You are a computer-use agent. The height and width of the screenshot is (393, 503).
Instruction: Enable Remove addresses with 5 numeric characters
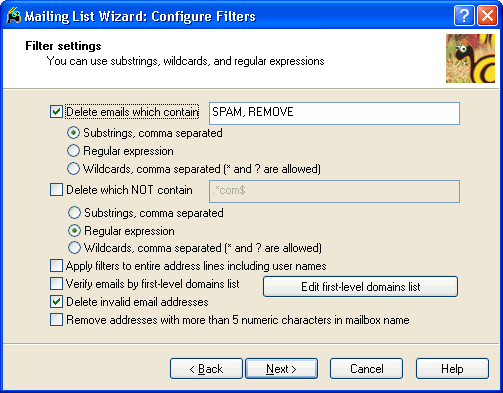pos(56,320)
